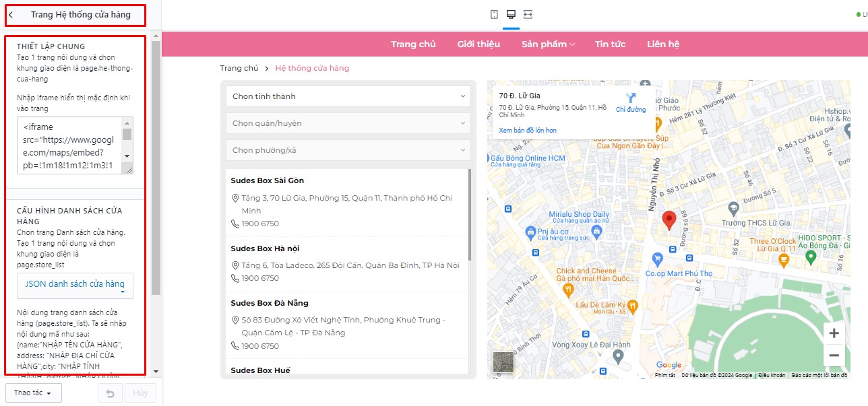Open the Chọn quận/huyện dropdown
868x406 pixels.
coord(348,123)
